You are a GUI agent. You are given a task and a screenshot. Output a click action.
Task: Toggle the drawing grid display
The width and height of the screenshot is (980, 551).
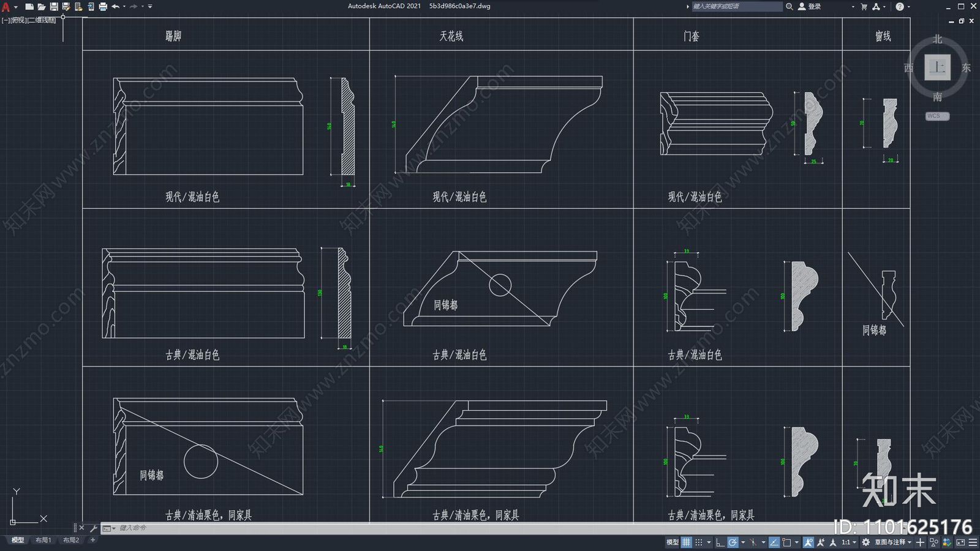(x=686, y=542)
